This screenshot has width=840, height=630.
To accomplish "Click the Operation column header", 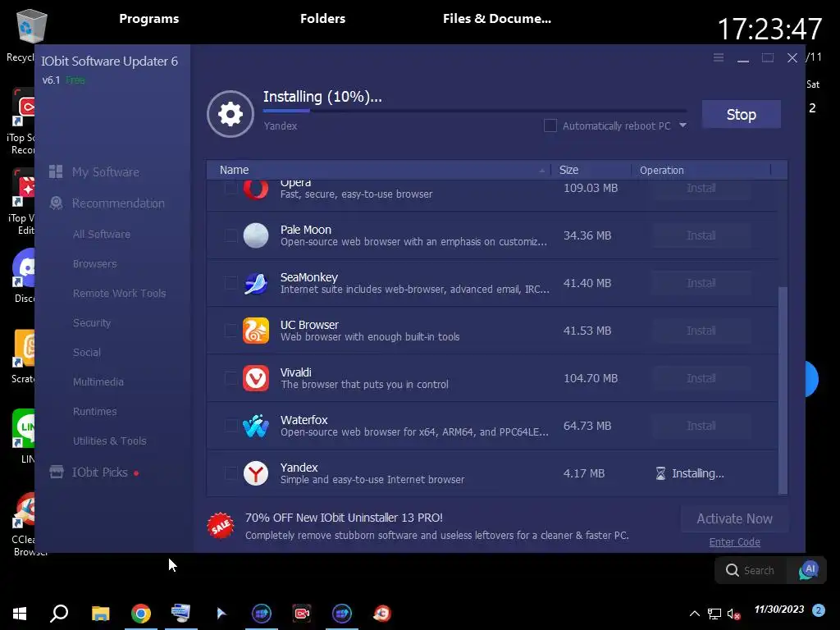I will (662, 170).
